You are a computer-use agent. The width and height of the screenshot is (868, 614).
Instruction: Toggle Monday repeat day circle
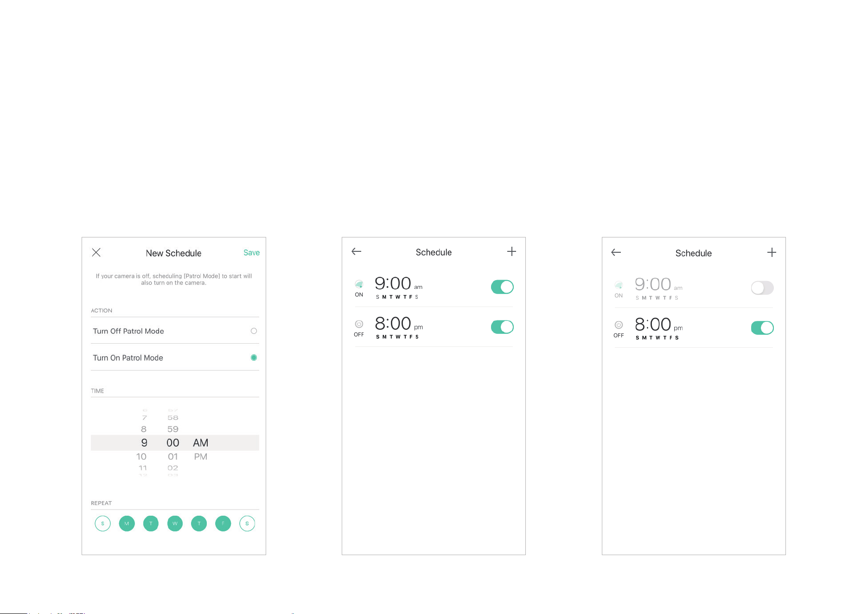(x=127, y=524)
